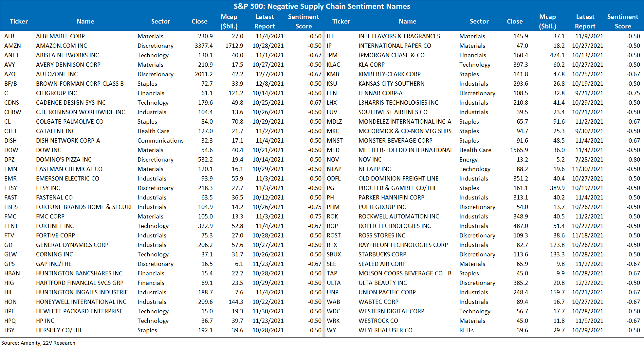Click the REITs sector cell for WY
The image size is (644, 347).
pos(466,330)
